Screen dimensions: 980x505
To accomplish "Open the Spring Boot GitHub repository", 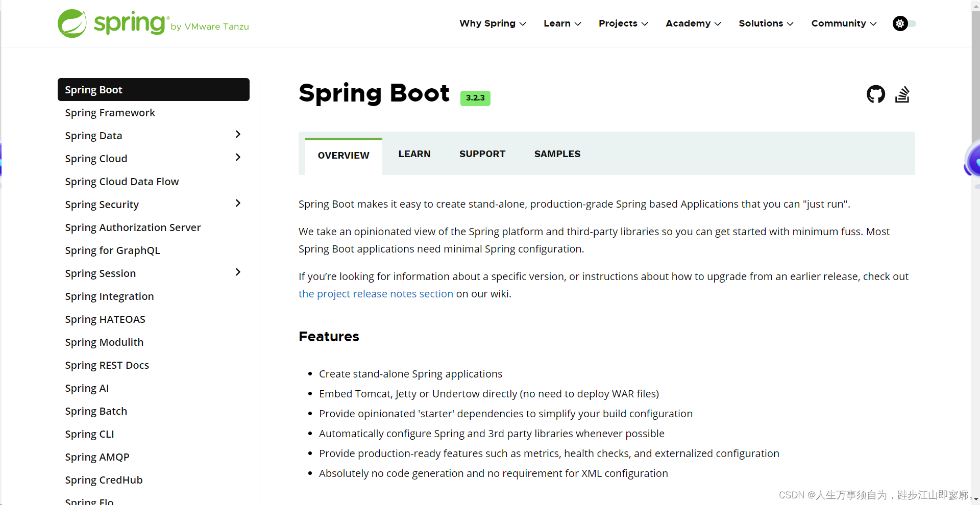I will (875, 94).
